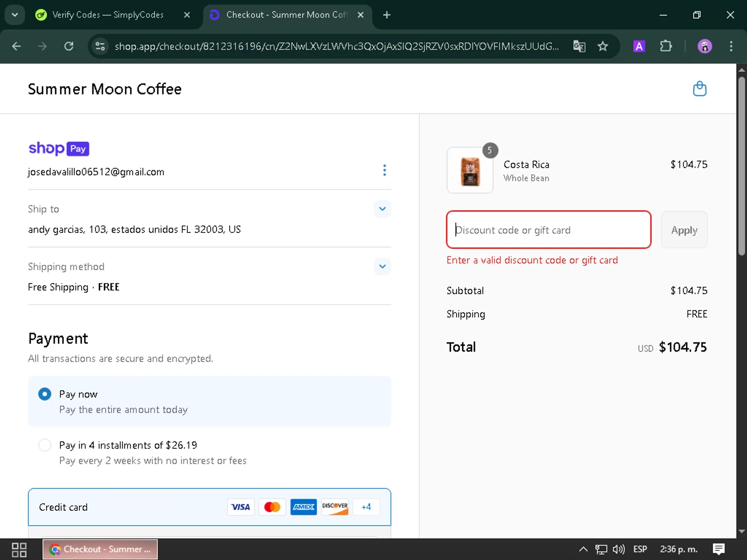Click the page vertical scrollbar
Viewport: 747px width, 560px height.
pyautogui.click(x=742, y=167)
